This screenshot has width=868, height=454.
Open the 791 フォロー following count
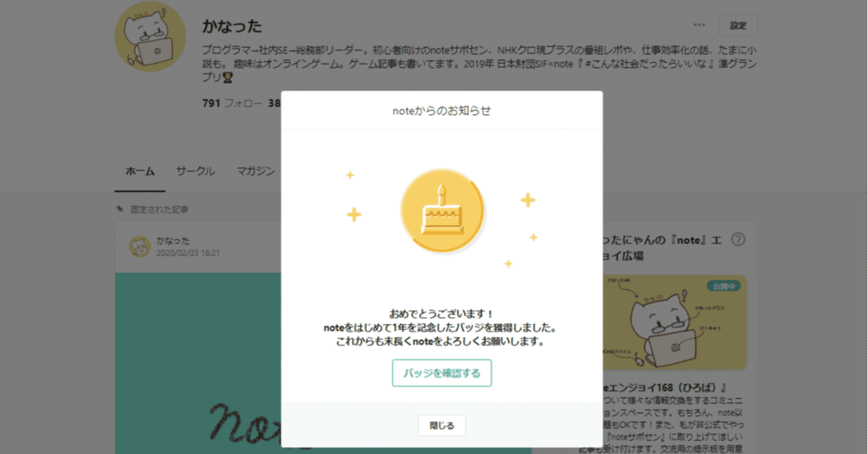pyautogui.click(x=232, y=103)
